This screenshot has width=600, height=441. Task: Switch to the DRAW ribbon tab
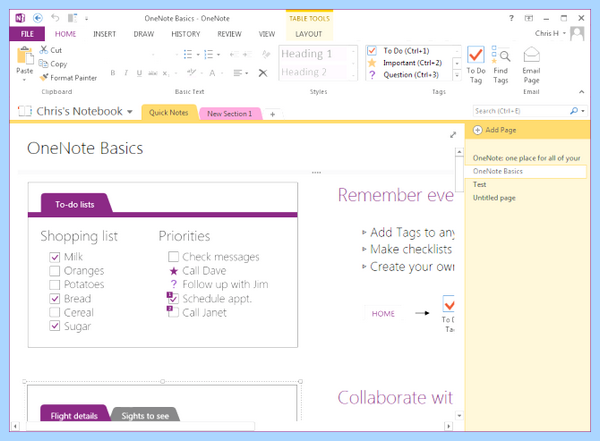pos(144,34)
